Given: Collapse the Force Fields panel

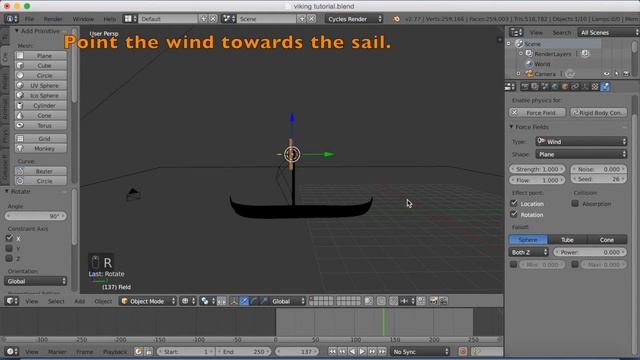Looking at the screenshot, I should point(511,127).
